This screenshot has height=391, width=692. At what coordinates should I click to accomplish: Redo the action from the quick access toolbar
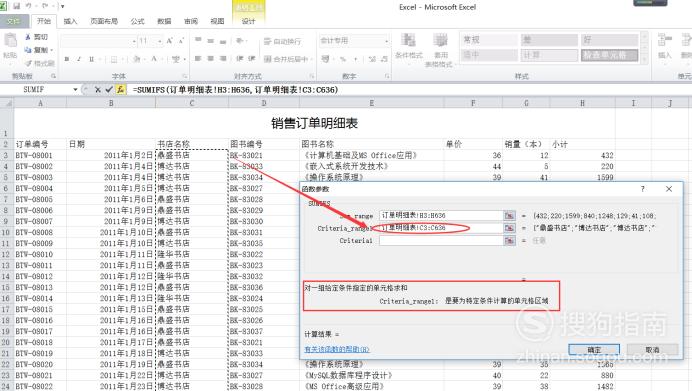44,6
